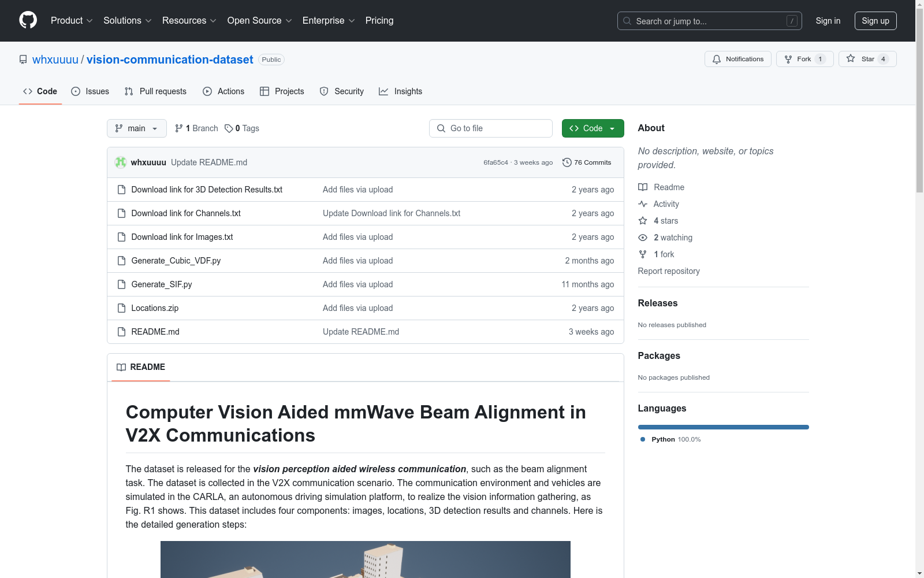Image resolution: width=924 pixels, height=578 pixels.
Task: Expand the Solutions menu
Action: [128, 20]
